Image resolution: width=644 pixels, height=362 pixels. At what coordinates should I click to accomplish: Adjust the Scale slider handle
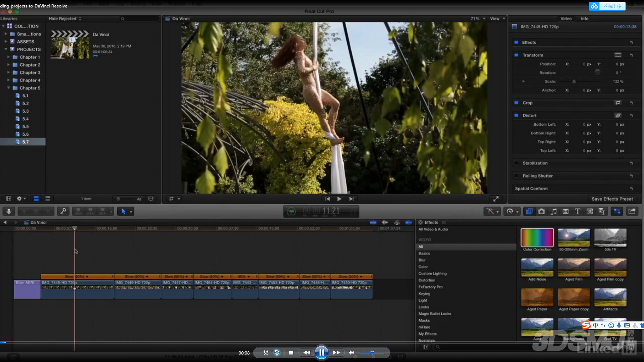(574, 82)
